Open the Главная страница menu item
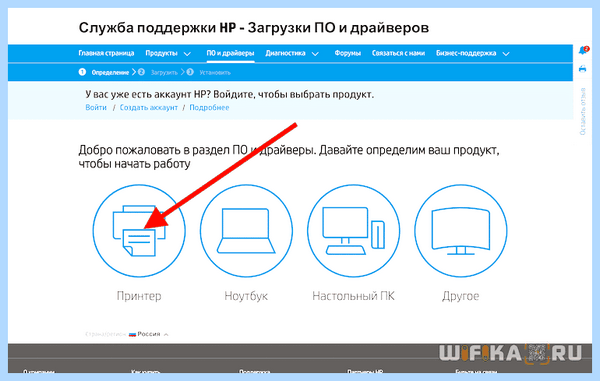The height and width of the screenshot is (381, 600). click(x=106, y=53)
